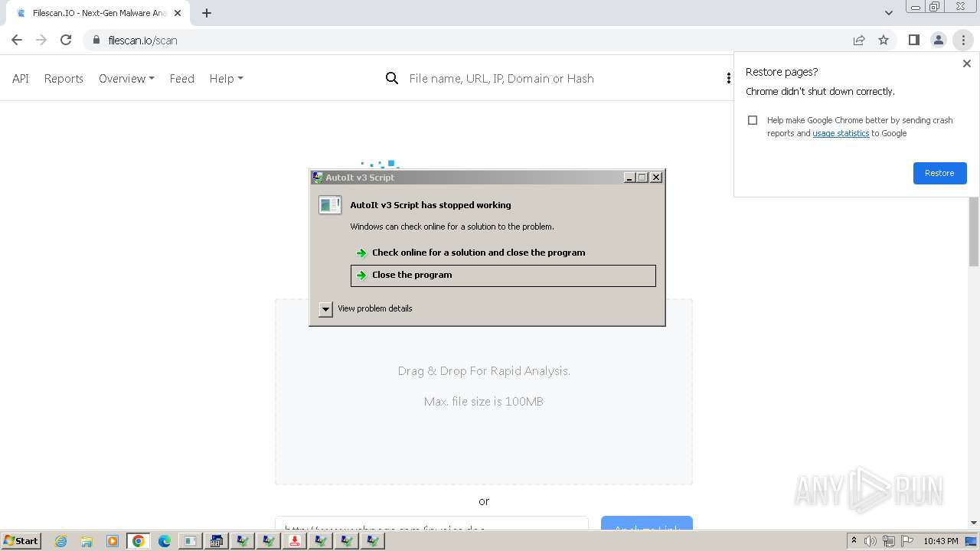The width and height of the screenshot is (980, 551).
Task: Open the API page link
Action: (x=21, y=78)
